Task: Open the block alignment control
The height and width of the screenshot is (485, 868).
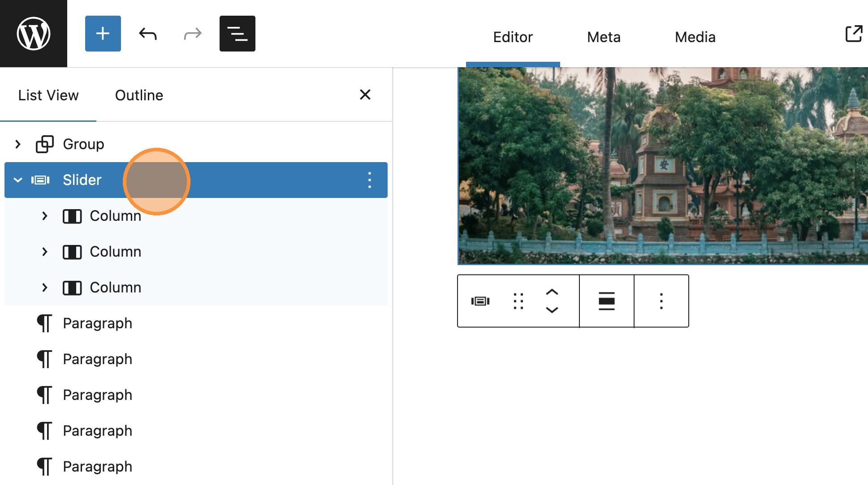Action: coord(607,301)
